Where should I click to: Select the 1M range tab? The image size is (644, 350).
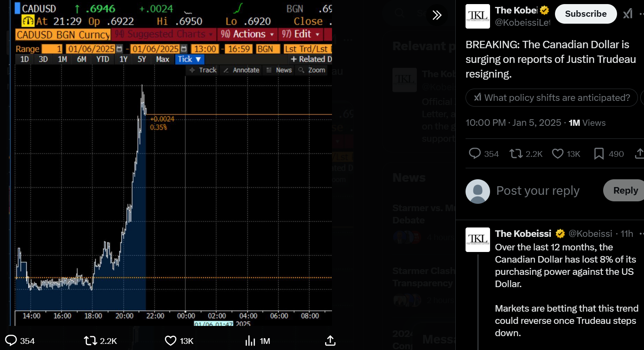62,59
